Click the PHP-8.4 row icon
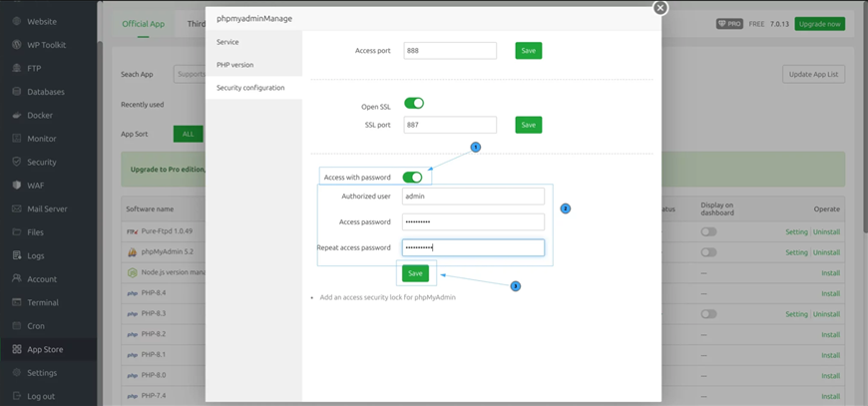Screen dimensions: 868x406 coord(132,293)
